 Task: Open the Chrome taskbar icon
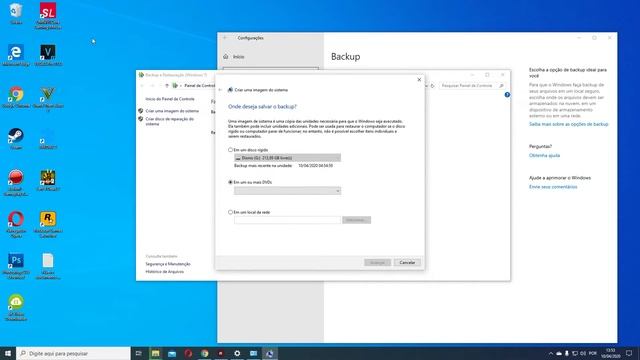click(204, 353)
